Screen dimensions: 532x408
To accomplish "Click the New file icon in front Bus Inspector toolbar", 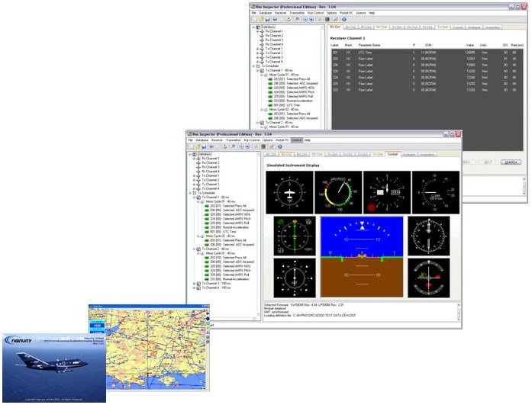I will pyautogui.click(x=191, y=146).
